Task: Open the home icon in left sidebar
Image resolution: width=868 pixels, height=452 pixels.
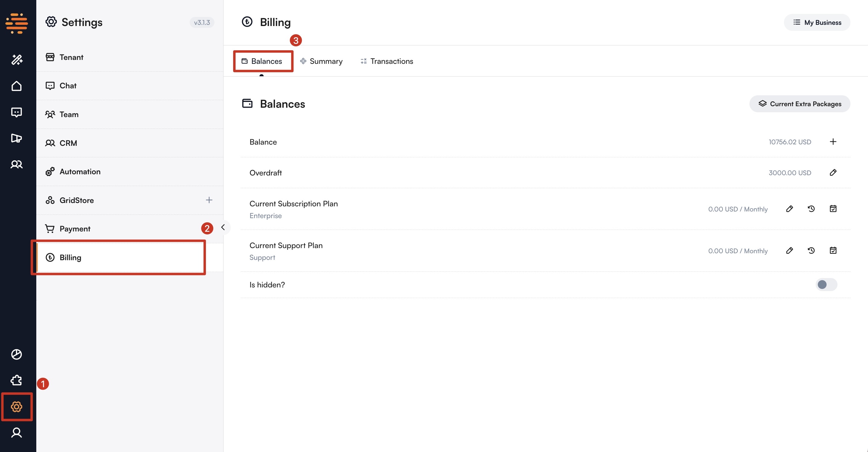Action: click(17, 86)
